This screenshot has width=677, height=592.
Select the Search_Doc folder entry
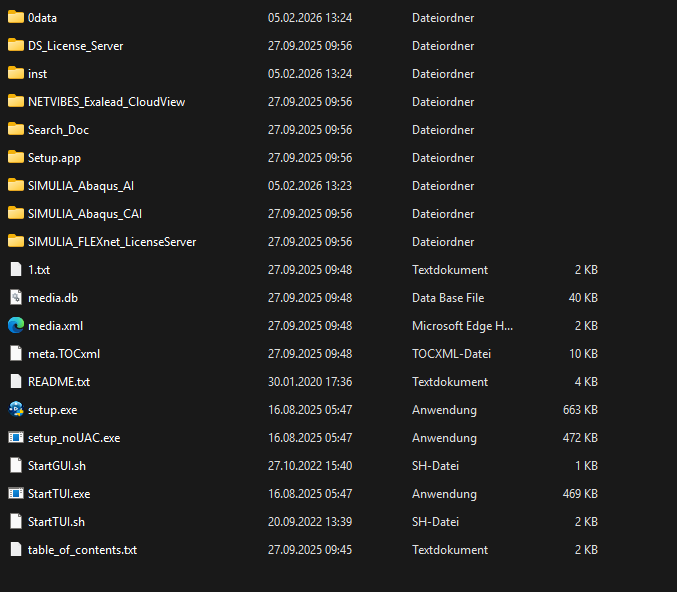pyautogui.click(x=58, y=129)
